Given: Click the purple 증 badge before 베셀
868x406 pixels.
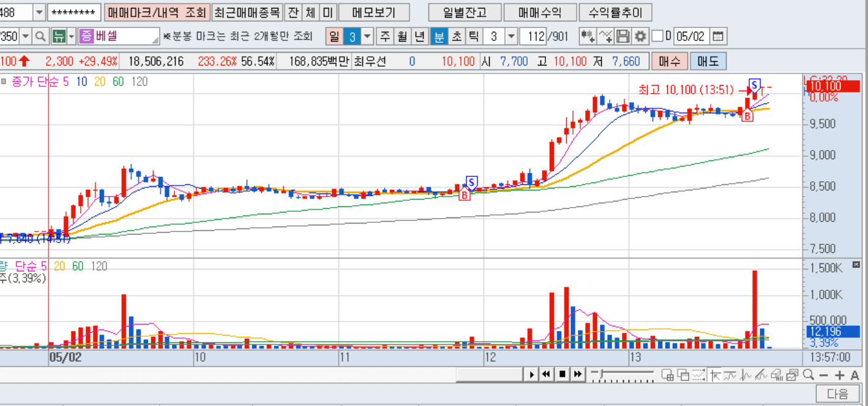Looking at the screenshot, I should pos(86,37).
